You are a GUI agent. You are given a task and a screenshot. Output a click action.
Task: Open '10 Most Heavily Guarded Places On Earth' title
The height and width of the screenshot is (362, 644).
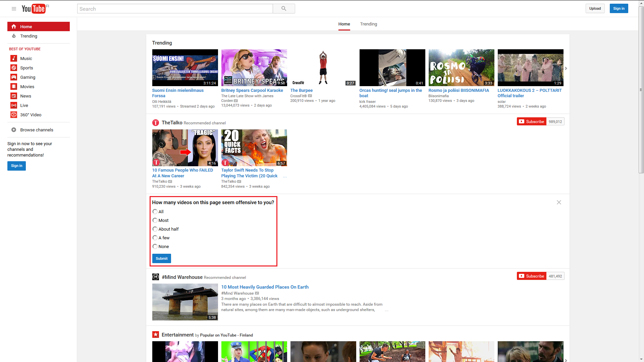point(265,287)
